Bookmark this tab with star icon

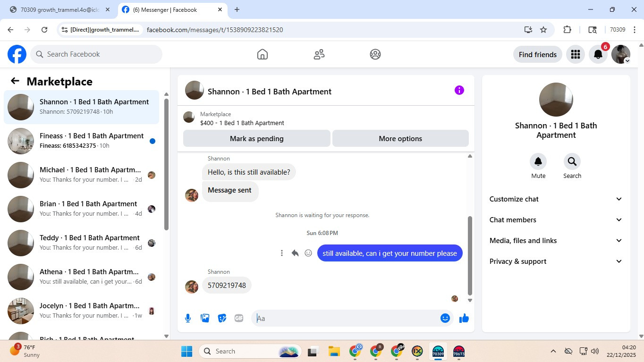(543, 30)
